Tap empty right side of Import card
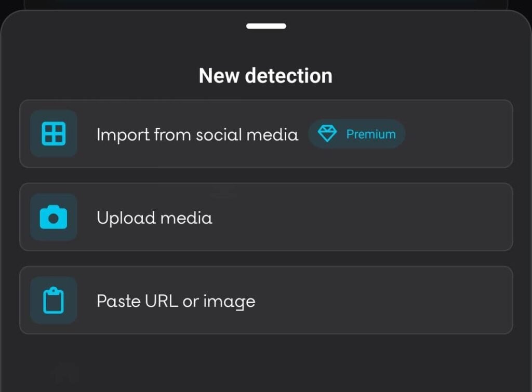 (x=458, y=133)
